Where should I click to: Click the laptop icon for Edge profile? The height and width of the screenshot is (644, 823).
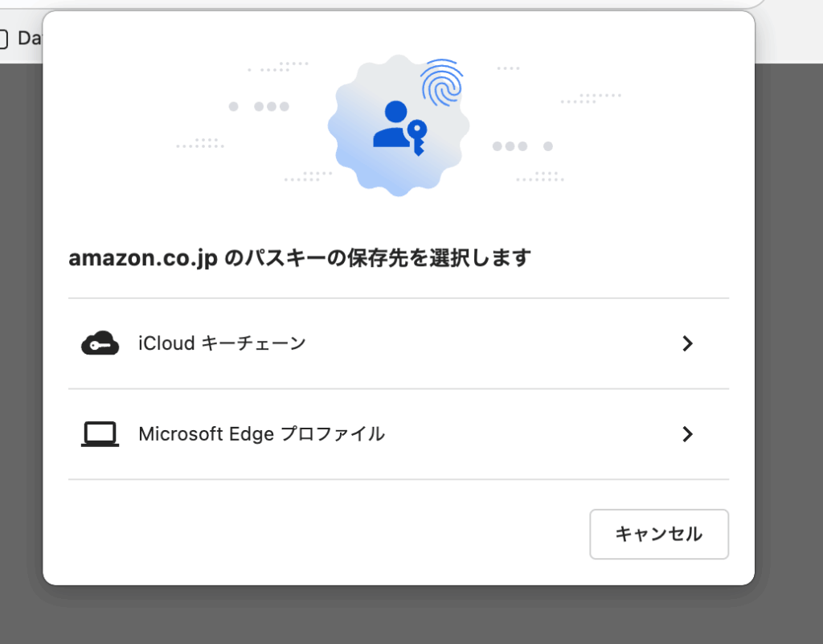pos(100,434)
